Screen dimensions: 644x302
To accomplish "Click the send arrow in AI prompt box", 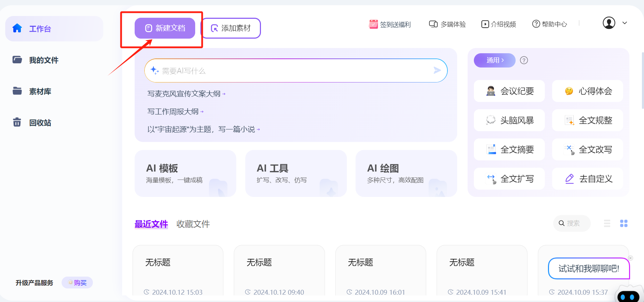I will 437,71.
